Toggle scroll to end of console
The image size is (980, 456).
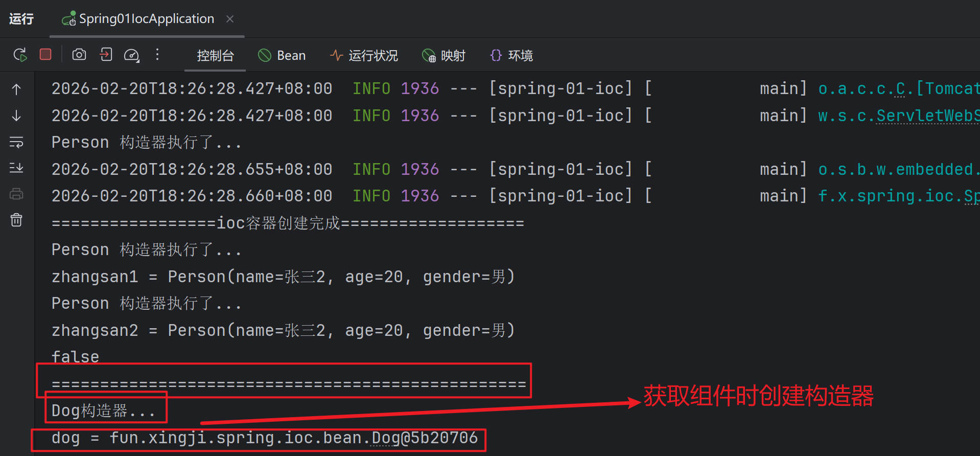tap(16, 168)
